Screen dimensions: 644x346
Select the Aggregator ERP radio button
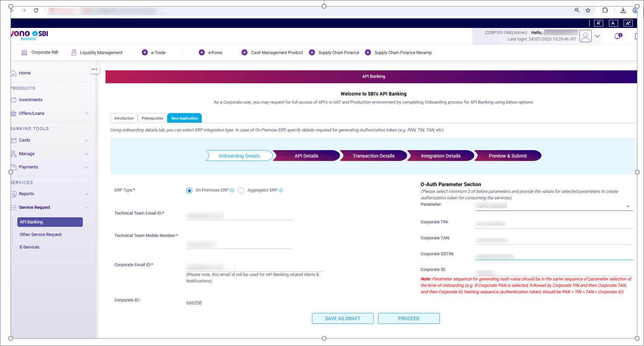(241, 191)
